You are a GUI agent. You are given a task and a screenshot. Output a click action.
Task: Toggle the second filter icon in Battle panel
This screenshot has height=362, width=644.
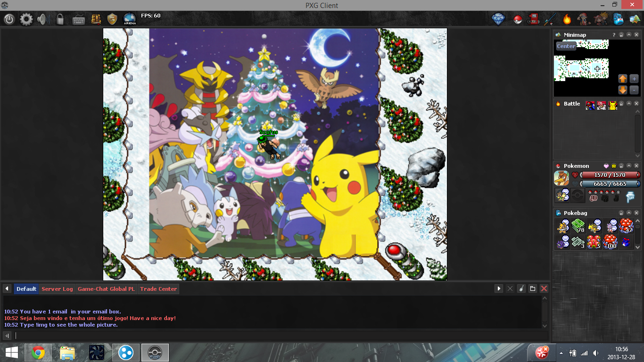(602, 106)
